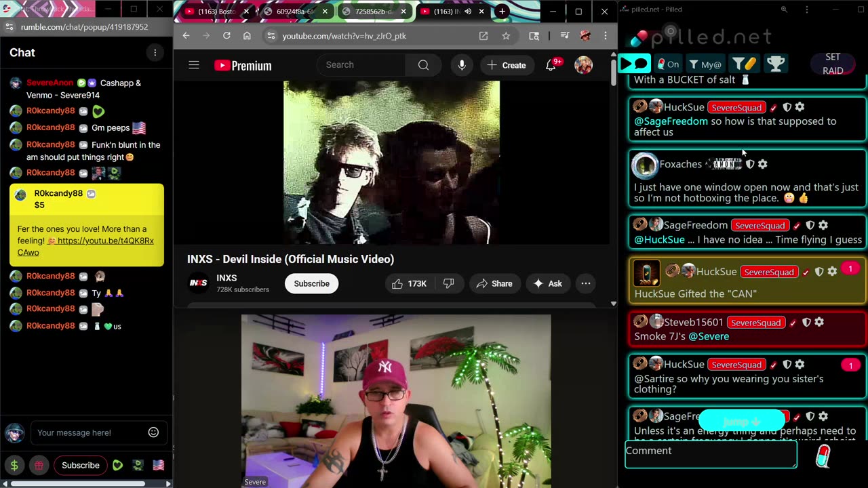Start voice search with the microphone icon
The image size is (868, 488).
coord(462,65)
